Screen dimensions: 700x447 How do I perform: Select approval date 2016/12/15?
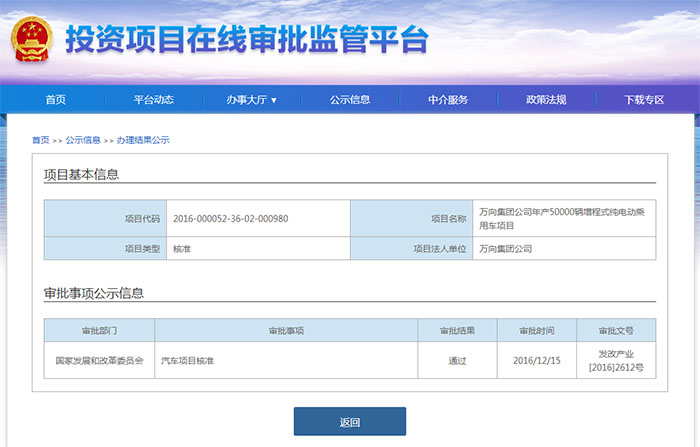coord(537,360)
